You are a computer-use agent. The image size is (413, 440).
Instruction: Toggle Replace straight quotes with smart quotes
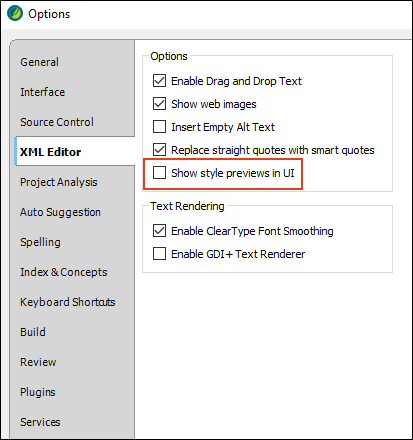(x=159, y=150)
